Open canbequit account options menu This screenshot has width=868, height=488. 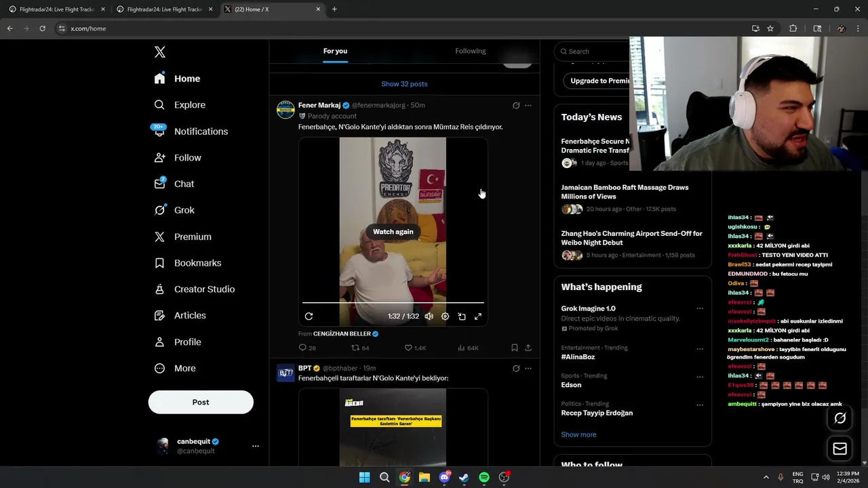point(256,446)
